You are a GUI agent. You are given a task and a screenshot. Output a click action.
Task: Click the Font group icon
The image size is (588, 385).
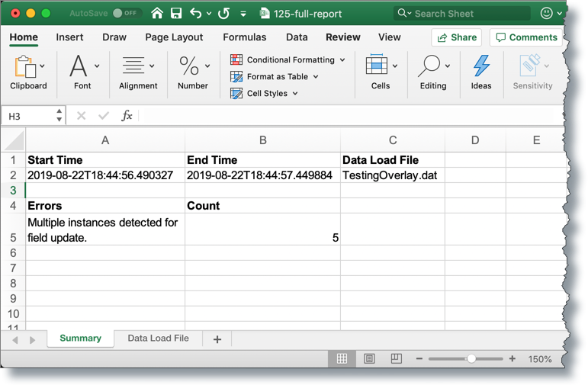79,66
